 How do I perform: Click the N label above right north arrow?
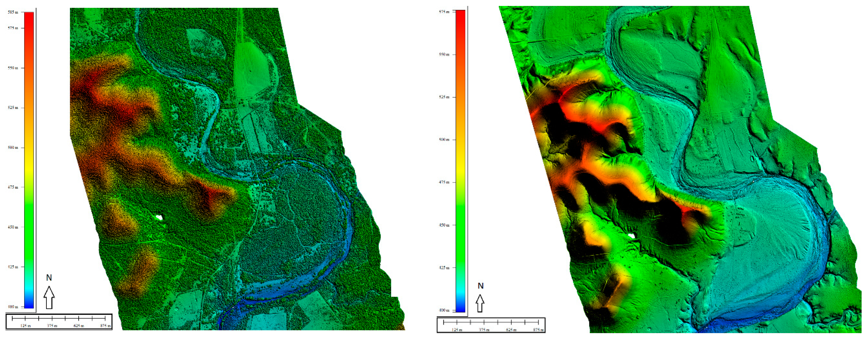(480, 286)
